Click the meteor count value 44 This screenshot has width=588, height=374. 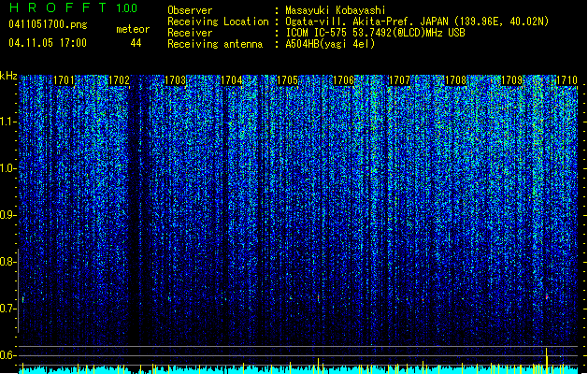pos(136,43)
